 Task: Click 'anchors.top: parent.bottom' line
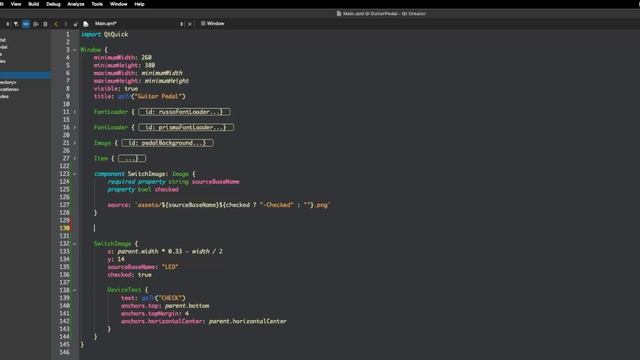pyautogui.click(x=165, y=306)
